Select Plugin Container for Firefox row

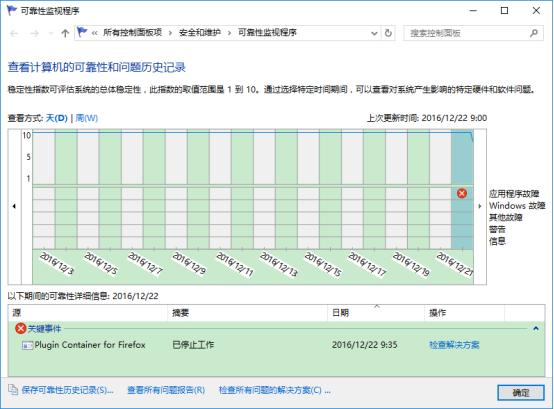276,345
